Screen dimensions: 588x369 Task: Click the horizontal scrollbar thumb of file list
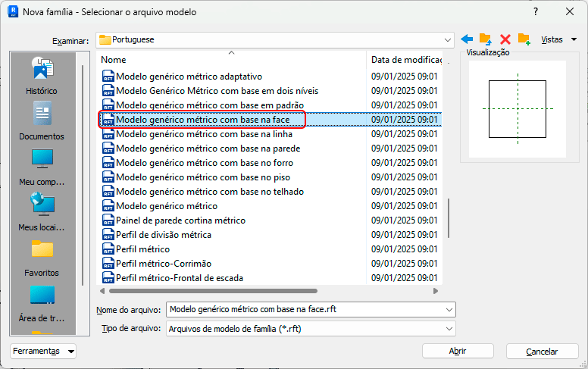pyautogui.click(x=213, y=291)
